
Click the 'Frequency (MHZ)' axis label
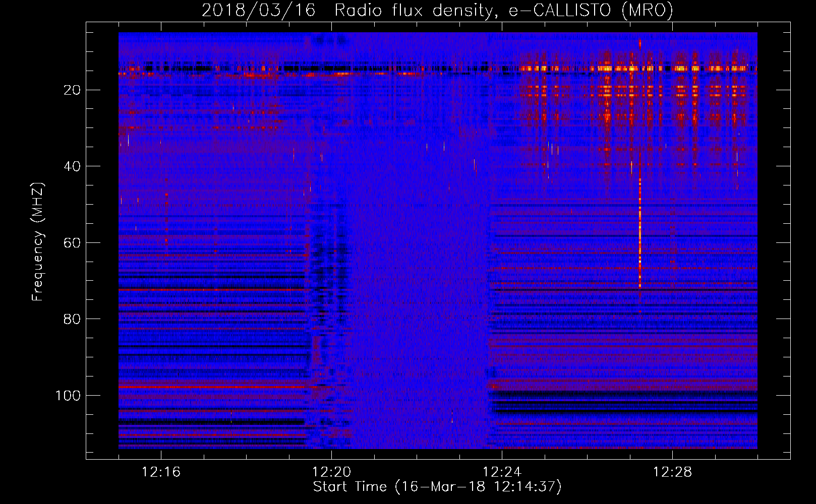38,241
